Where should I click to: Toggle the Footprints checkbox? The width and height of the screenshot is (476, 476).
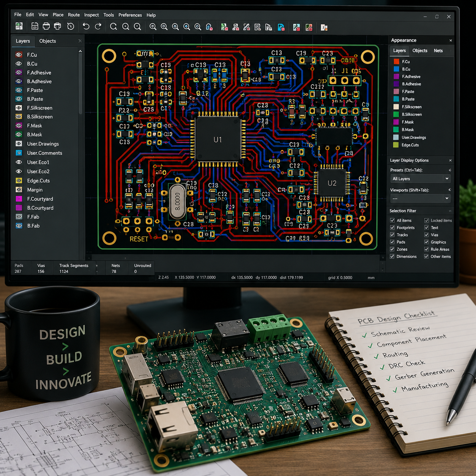(x=392, y=227)
